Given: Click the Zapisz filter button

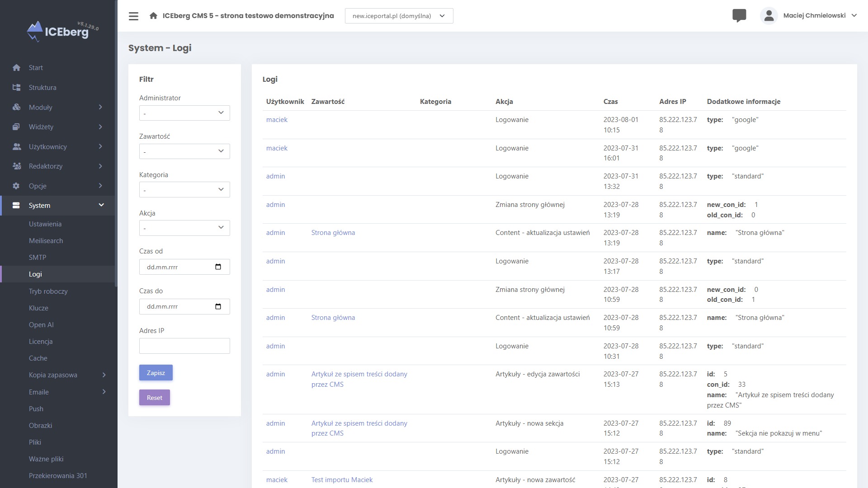Looking at the screenshot, I should (156, 373).
